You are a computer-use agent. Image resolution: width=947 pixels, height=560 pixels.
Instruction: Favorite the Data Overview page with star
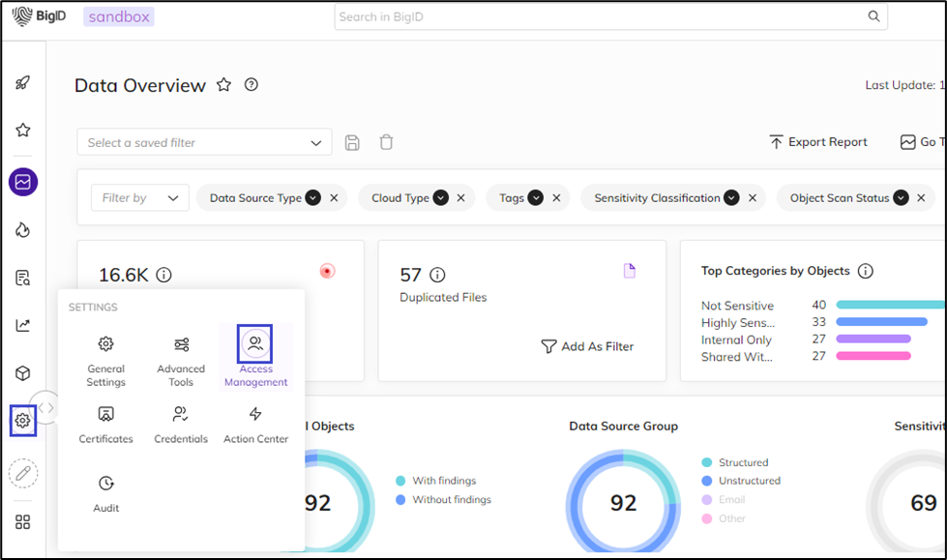point(223,85)
